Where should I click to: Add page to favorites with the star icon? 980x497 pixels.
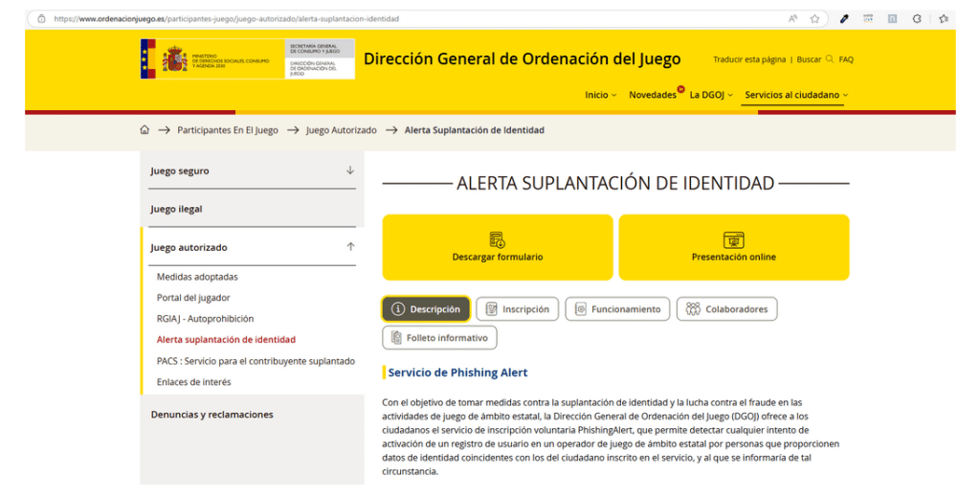coord(814,18)
